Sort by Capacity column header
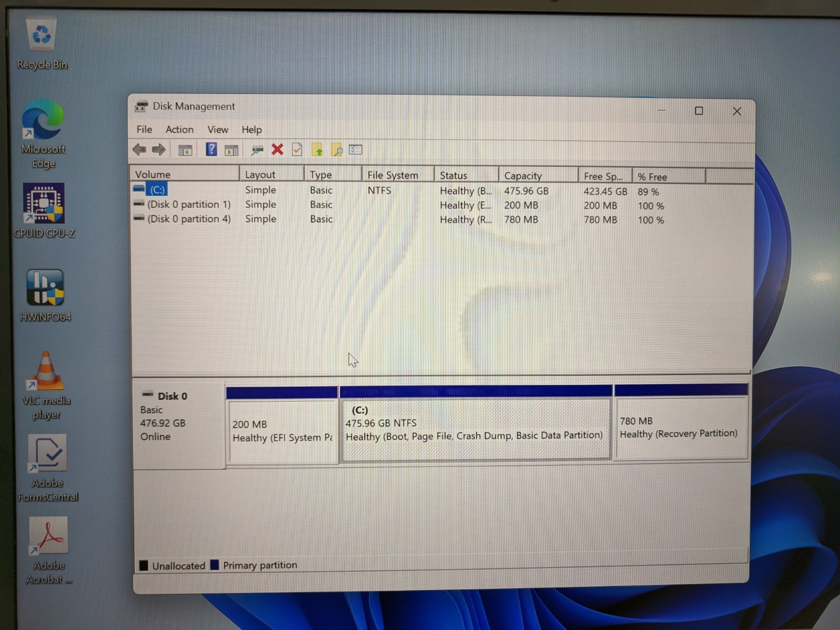The image size is (840, 630). click(538, 175)
